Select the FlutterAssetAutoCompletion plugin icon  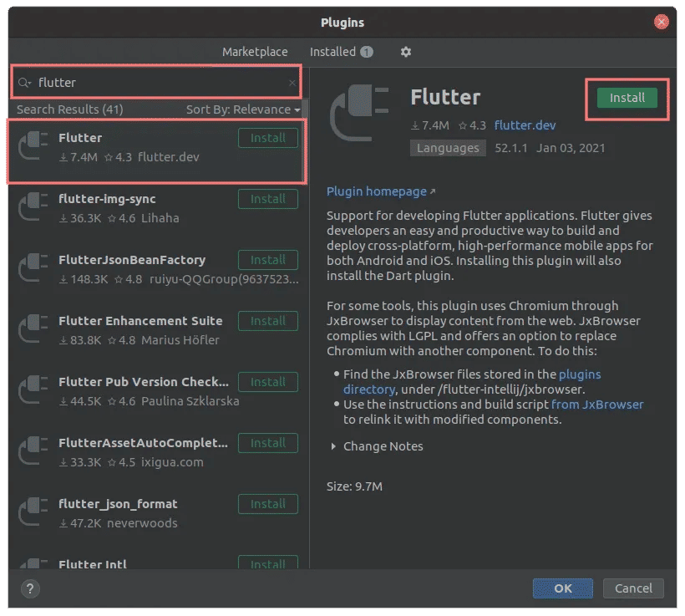click(x=33, y=451)
